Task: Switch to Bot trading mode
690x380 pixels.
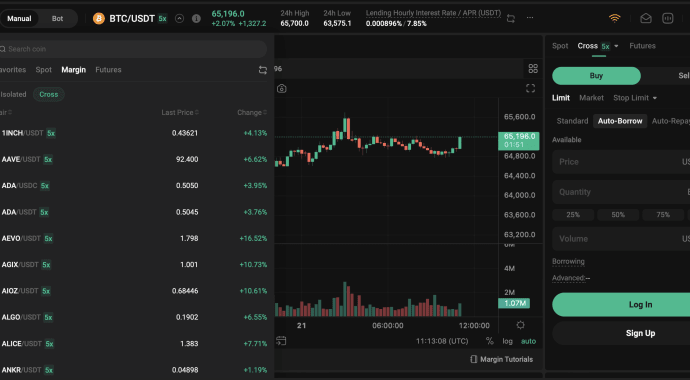Action: (57, 18)
